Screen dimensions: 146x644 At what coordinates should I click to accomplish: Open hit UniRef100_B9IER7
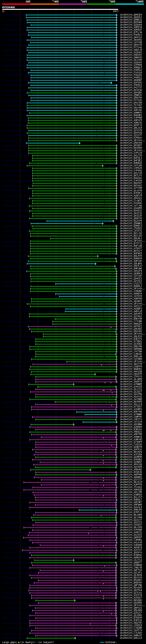click(131, 145)
